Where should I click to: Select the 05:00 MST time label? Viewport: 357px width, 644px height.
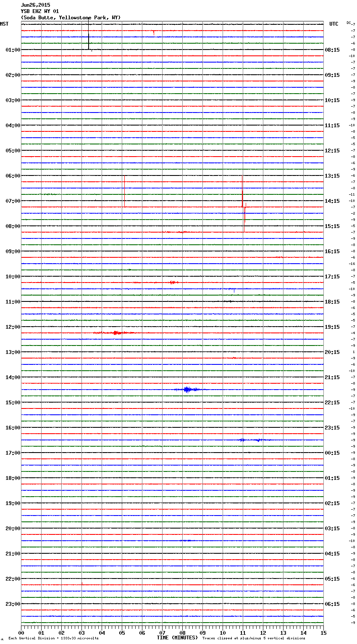13,151
